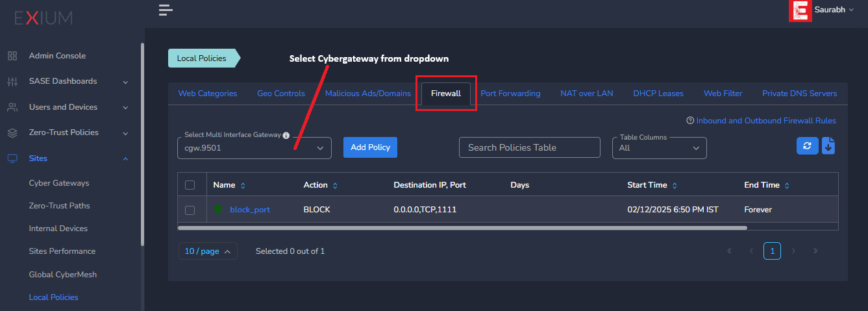Switch to the Port Forwarding tab
Image resolution: width=868 pixels, height=311 pixels.
point(510,93)
